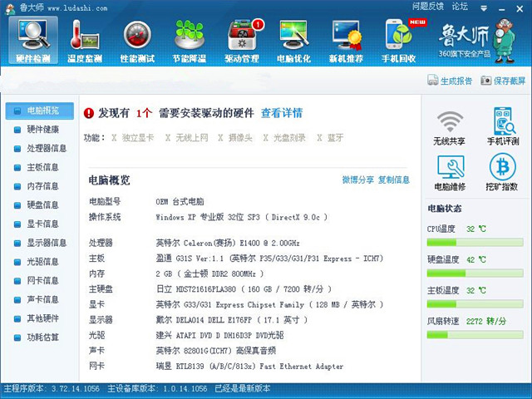This screenshot has height=399, width=532.
Task: Open 温度监测 temperature monitor
Action: tap(85, 42)
